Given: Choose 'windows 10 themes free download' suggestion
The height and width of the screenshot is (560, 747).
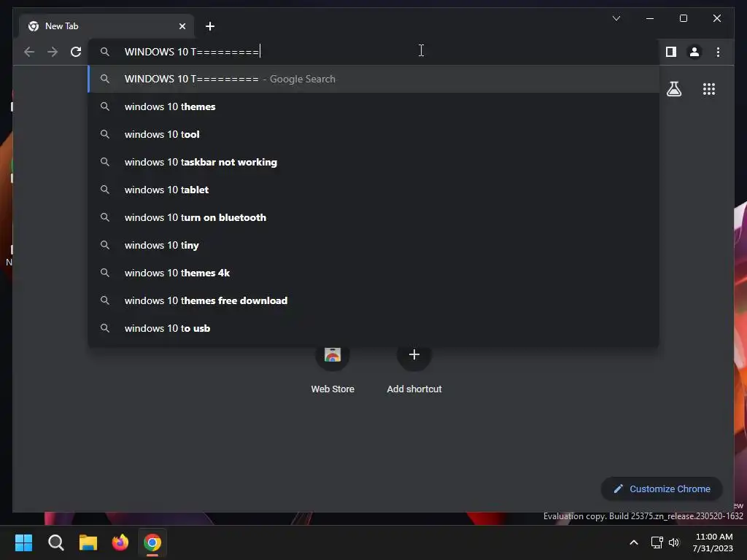Looking at the screenshot, I should [x=374, y=300].
